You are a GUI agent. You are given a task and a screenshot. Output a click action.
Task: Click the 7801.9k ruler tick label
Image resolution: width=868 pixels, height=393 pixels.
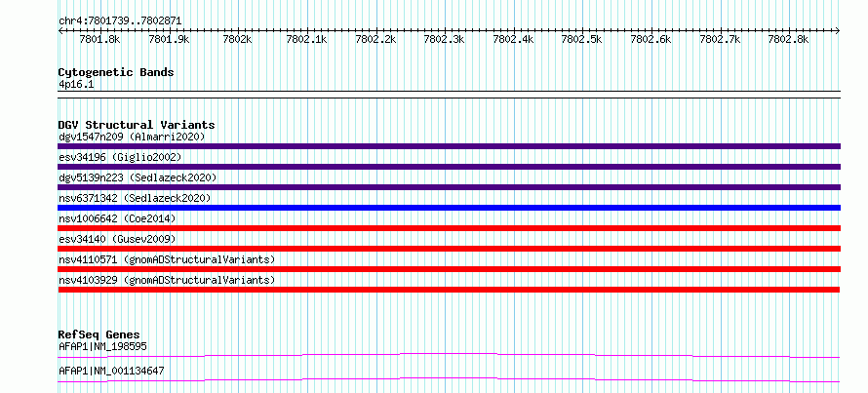tap(169, 40)
